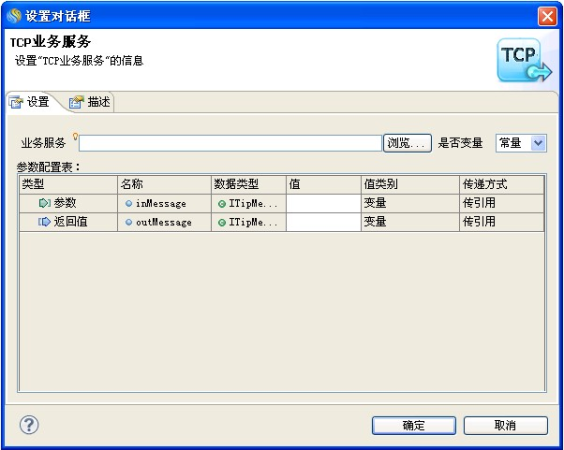The height and width of the screenshot is (450, 564).
Task: Click the 名称 column header
Action: pos(164,185)
